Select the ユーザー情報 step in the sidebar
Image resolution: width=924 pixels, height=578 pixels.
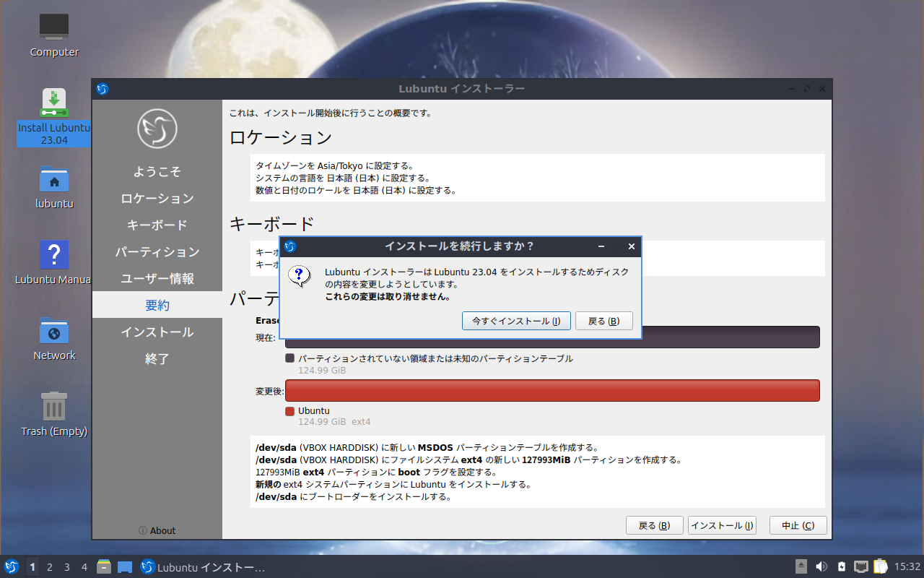[157, 279]
